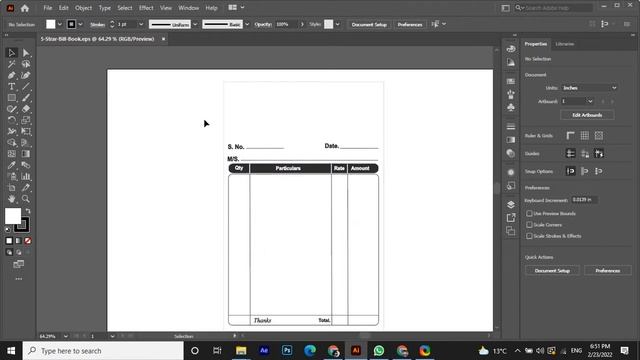Select the Hand tool

[11, 199]
